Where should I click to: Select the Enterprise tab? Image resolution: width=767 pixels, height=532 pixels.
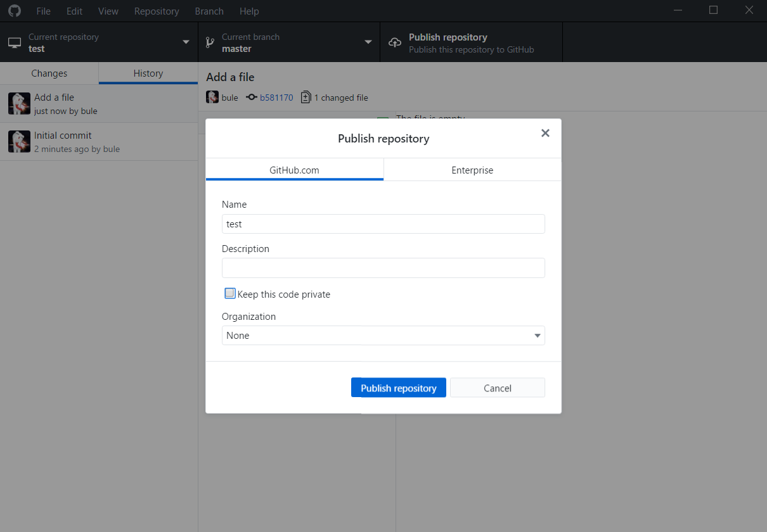click(x=472, y=170)
